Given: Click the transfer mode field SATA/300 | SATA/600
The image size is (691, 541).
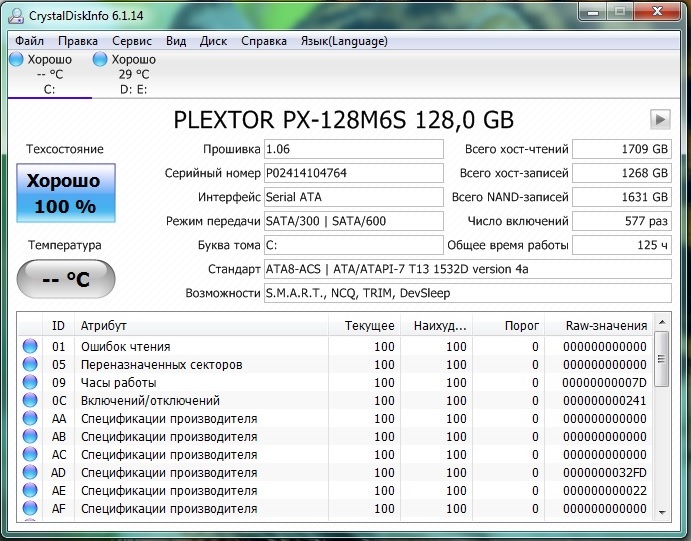Looking at the screenshot, I should [354, 221].
